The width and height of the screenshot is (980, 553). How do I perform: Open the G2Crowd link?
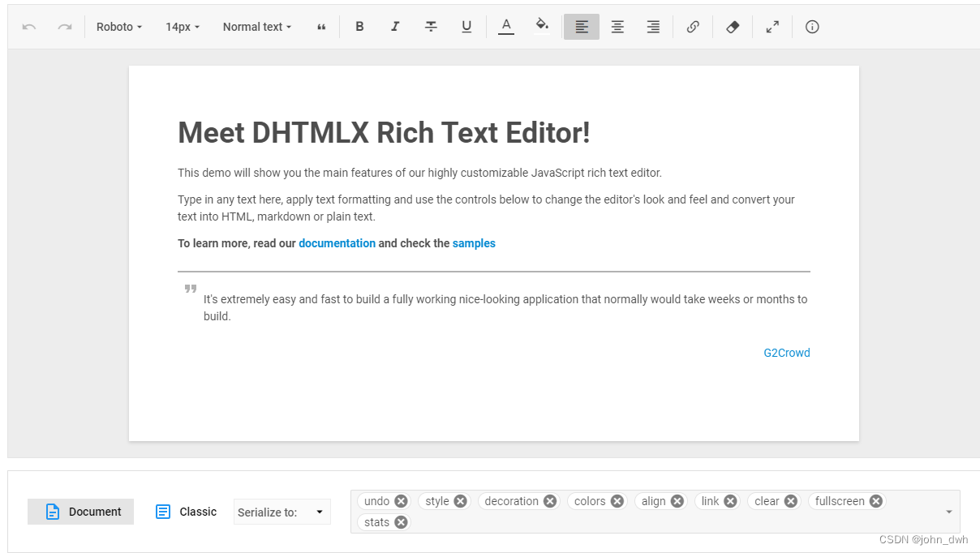[x=787, y=353]
